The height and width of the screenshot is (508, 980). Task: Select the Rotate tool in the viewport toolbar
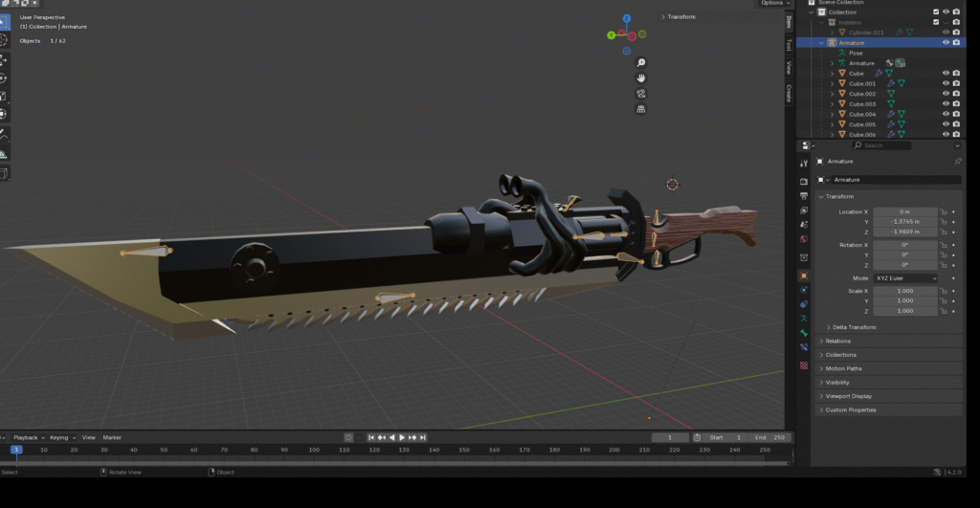pyautogui.click(x=3, y=78)
